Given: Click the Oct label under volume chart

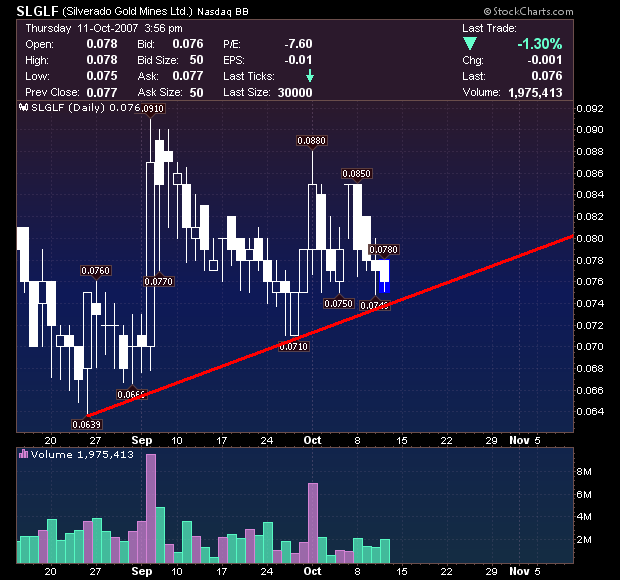Looking at the screenshot, I should click(x=312, y=571).
